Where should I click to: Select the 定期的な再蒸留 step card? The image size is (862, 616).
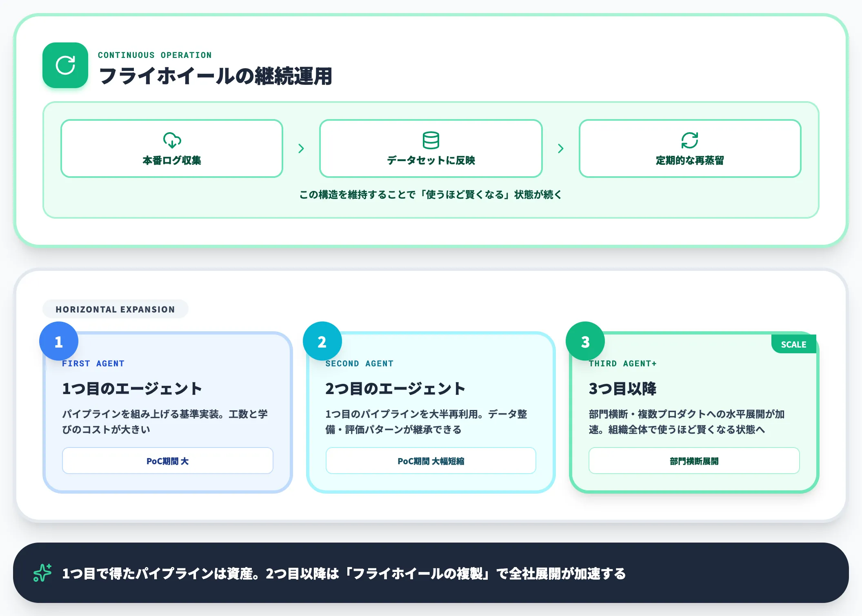690,148
